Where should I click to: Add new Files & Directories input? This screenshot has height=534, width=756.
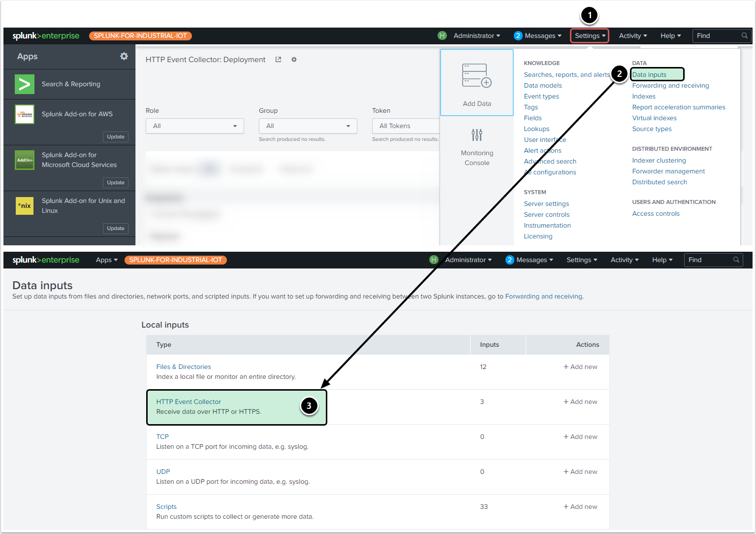[x=580, y=367]
